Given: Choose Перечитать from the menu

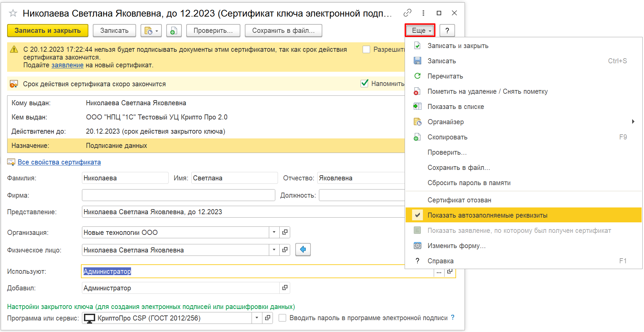Looking at the screenshot, I should tap(523, 76).
